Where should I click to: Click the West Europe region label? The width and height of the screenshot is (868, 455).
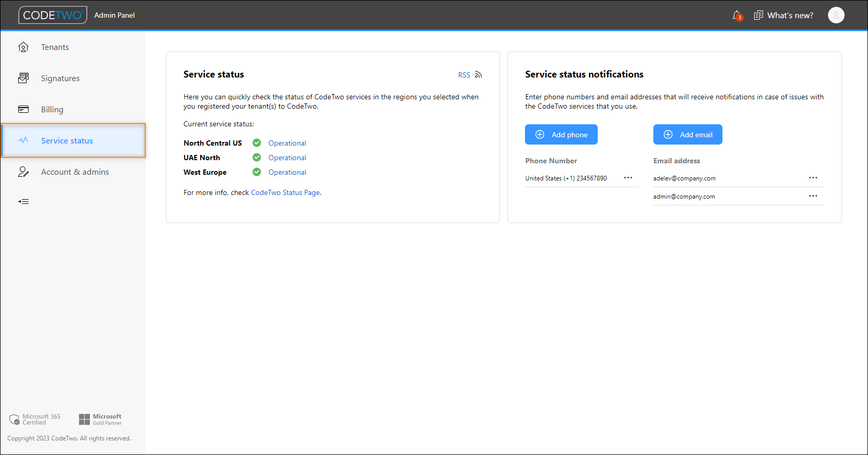[x=205, y=172]
